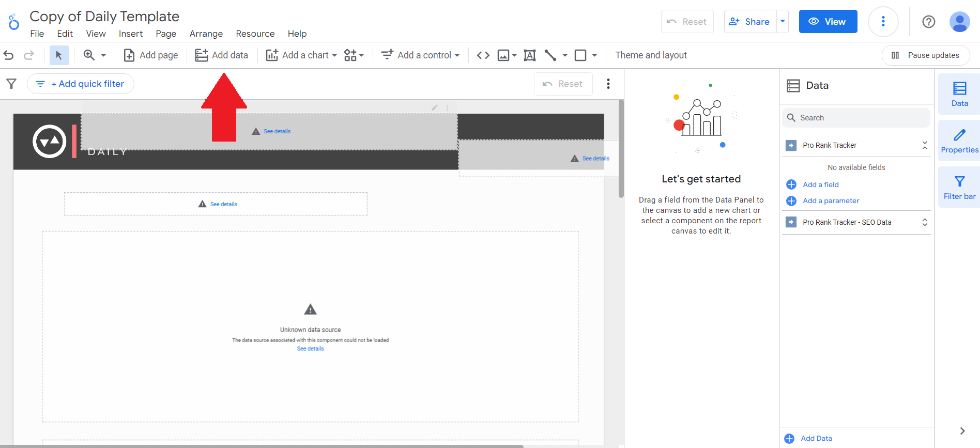This screenshot has width=980, height=448.
Task: Click the canvas vertical scrollbar
Action: pos(621,149)
